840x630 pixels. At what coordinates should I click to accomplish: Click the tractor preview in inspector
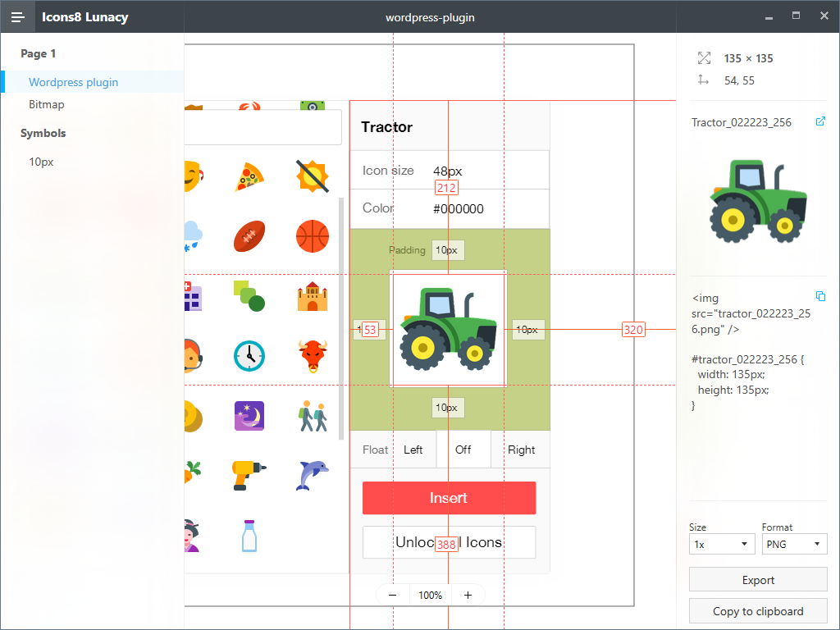point(758,201)
